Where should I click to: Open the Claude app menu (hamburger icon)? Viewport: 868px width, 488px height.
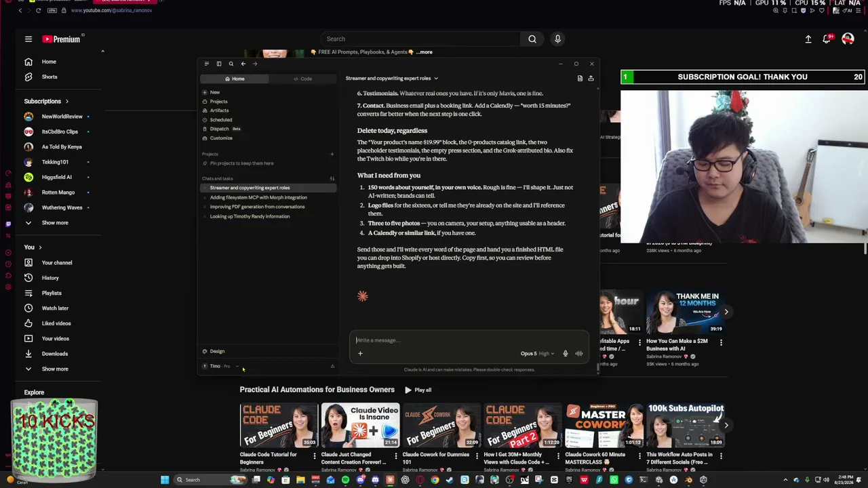click(207, 64)
